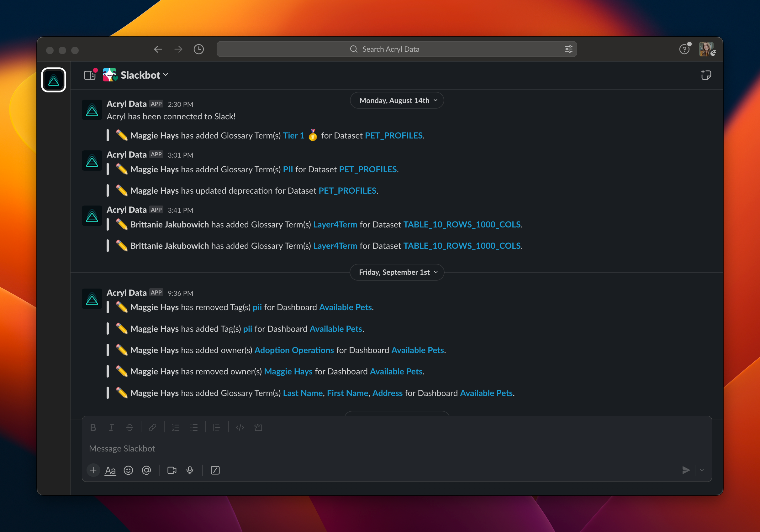
Task: Record a video clip with the camera icon
Action: [172, 470]
